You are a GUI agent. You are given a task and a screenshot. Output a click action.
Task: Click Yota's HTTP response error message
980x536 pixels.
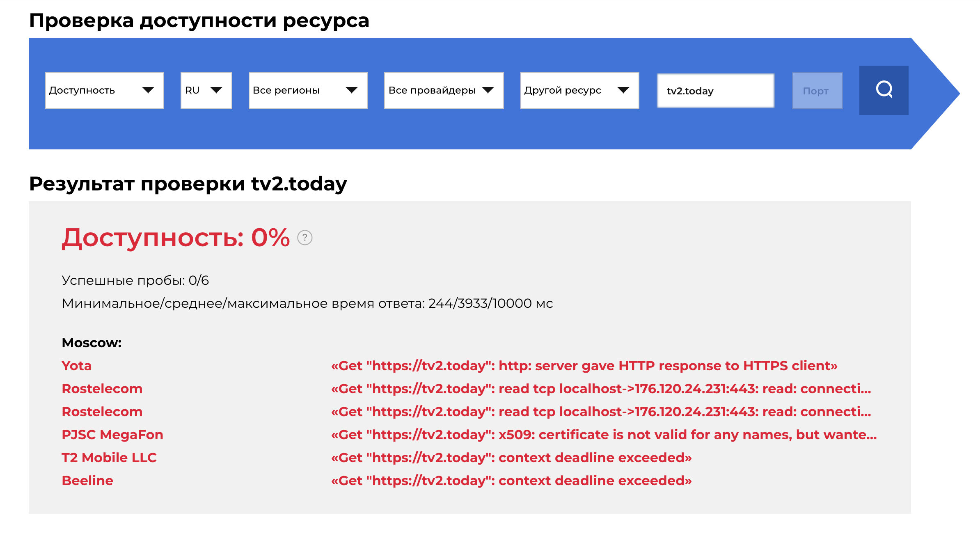pos(584,366)
